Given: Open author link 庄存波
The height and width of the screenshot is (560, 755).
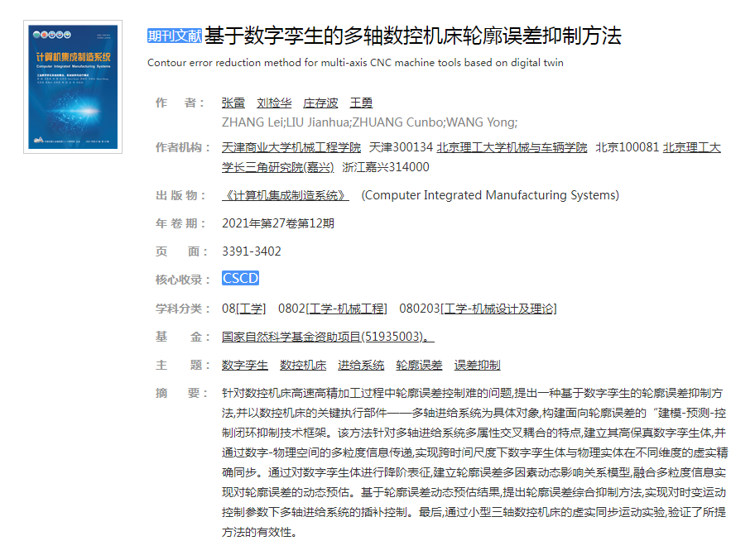Looking at the screenshot, I should click(x=320, y=103).
